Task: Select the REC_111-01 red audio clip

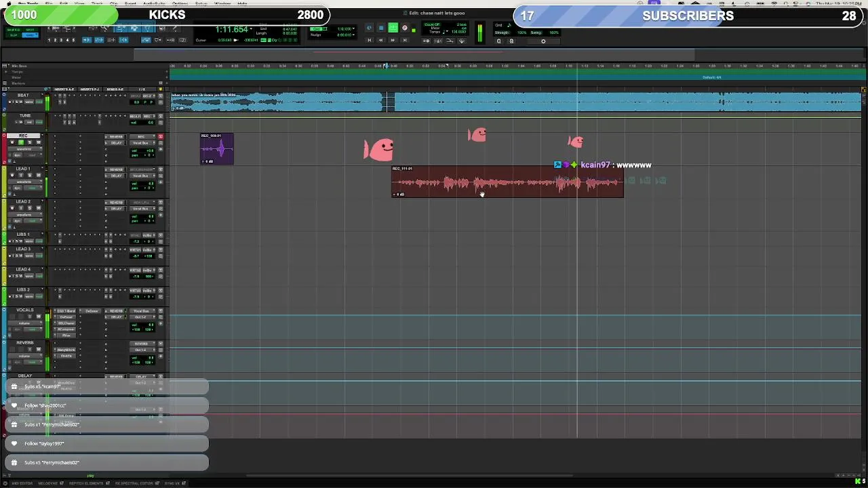Action: (507, 182)
